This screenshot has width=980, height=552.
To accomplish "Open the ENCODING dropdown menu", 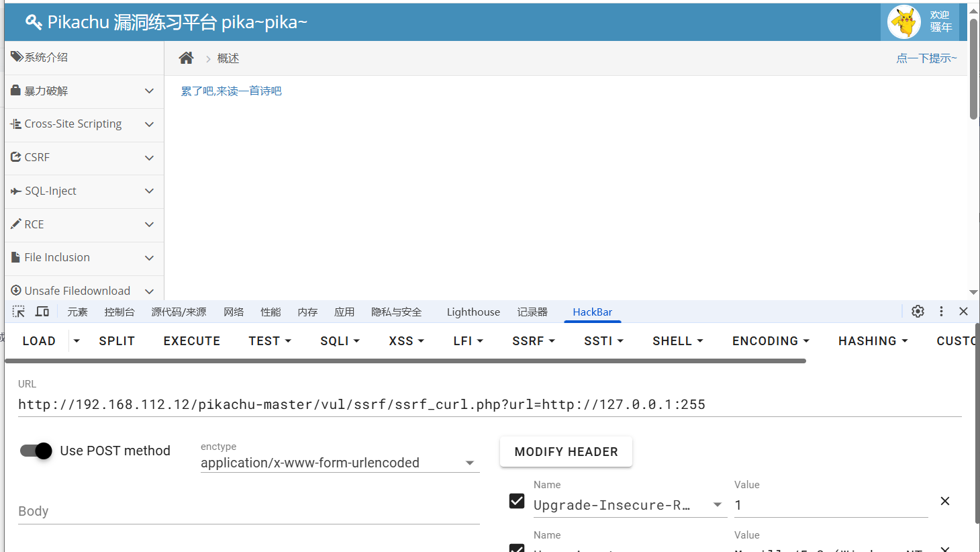I will point(771,341).
